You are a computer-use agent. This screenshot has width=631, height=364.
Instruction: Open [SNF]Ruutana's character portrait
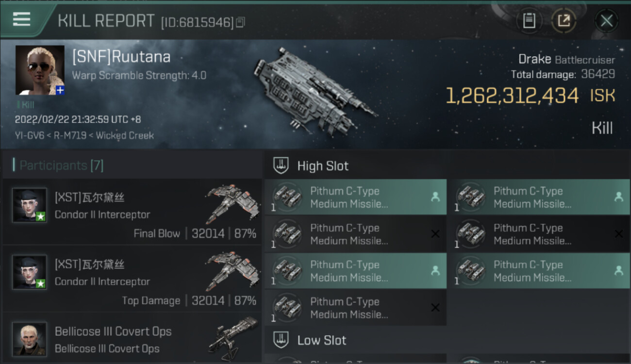pyautogui.click(x=39, y=69)
